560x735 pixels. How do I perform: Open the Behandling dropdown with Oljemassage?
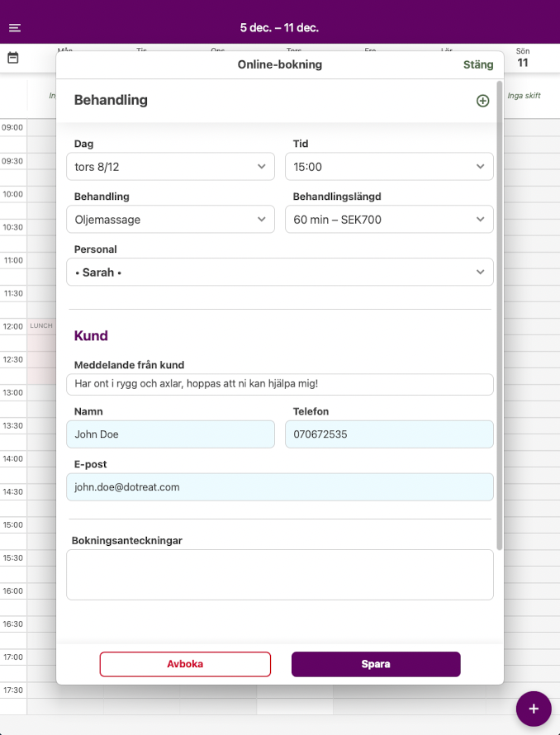[x=170, y=220]
